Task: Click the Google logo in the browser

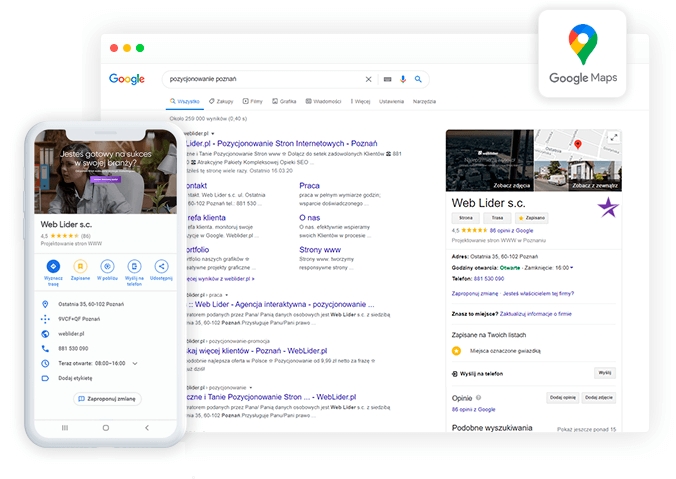Action: (127, 79)
